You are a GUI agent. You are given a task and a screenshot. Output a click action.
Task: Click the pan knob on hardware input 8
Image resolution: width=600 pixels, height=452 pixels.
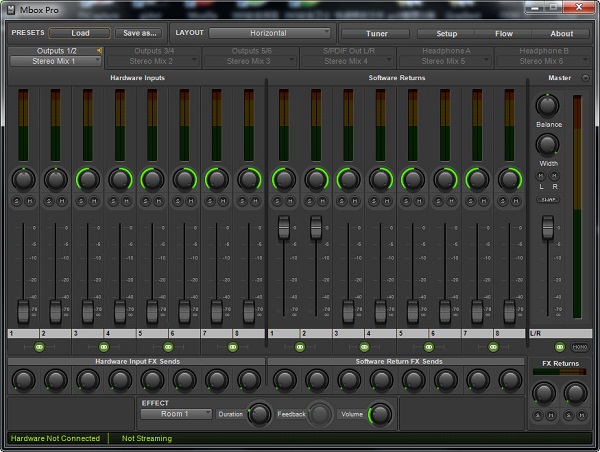(249, 179)
